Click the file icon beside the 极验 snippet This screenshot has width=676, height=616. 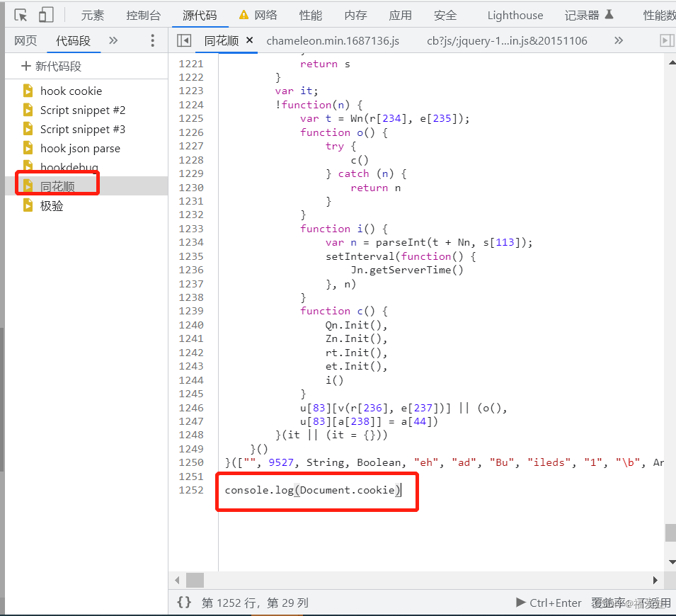(x=28, y=205)
